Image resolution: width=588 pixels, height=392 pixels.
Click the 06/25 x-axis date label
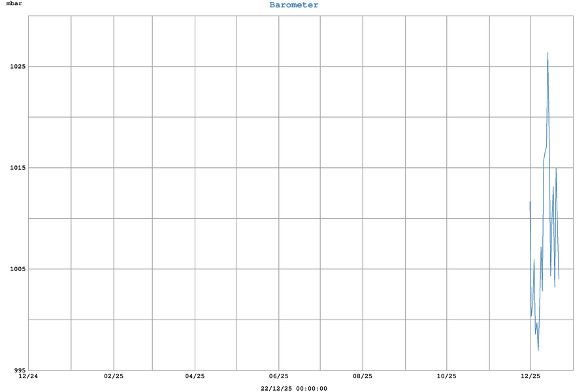pos(279,376)
